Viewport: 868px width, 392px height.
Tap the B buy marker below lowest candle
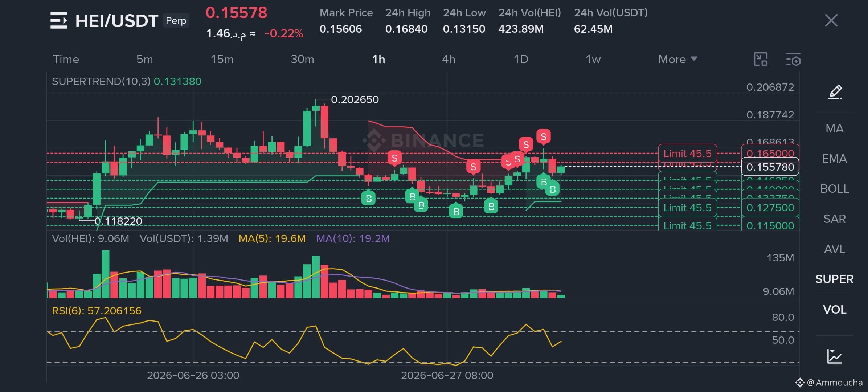click(456, 211)
